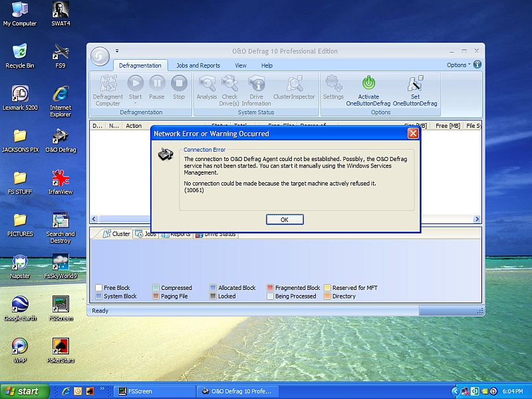The height and width of the screenshot is (399, 532).
Task: Click the Defragment Computer icon
Action: click(x=108, y=84)
